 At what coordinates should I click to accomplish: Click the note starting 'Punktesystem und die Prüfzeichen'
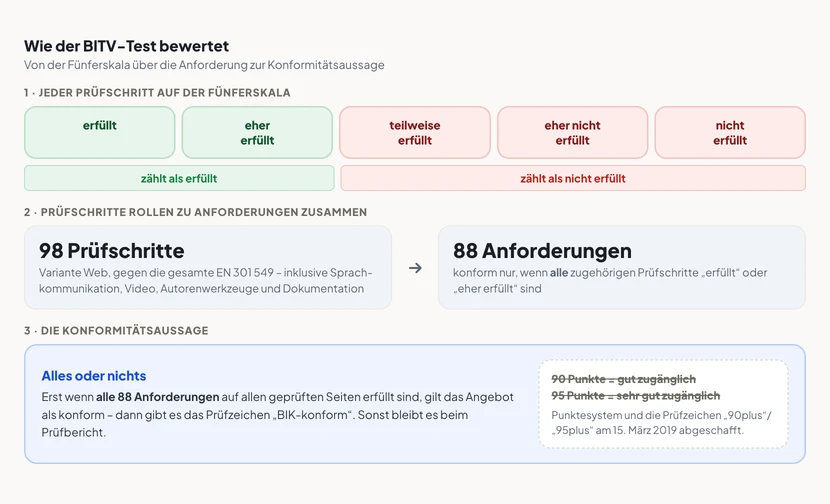[x=661, y=422]
